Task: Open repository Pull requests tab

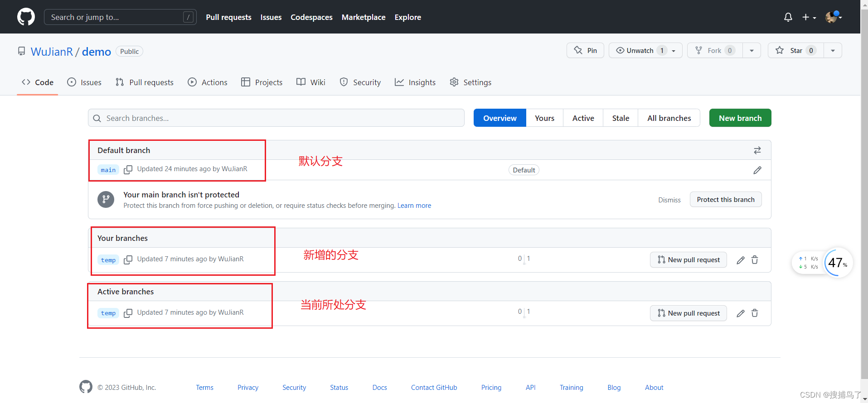Action: [145, 82]
